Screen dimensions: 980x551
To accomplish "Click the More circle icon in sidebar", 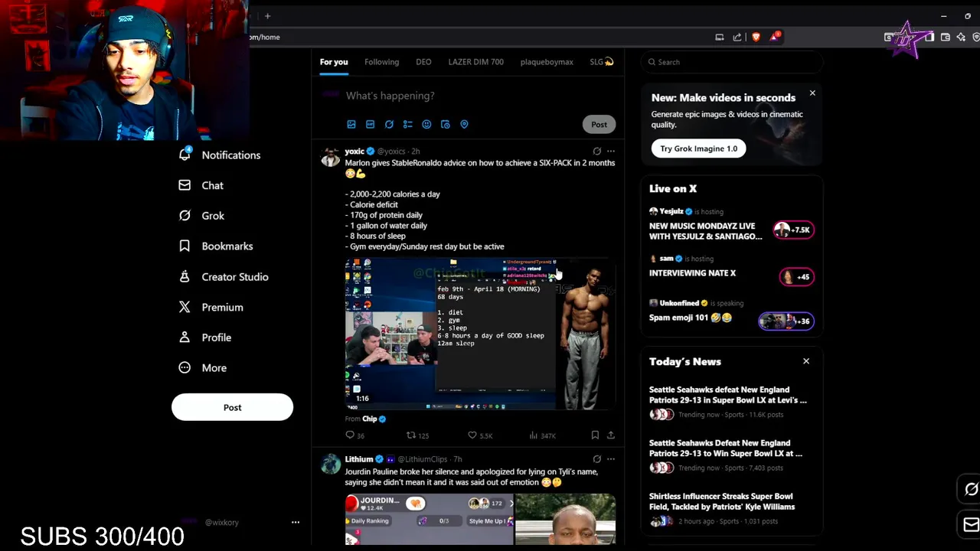I will 185,367.
